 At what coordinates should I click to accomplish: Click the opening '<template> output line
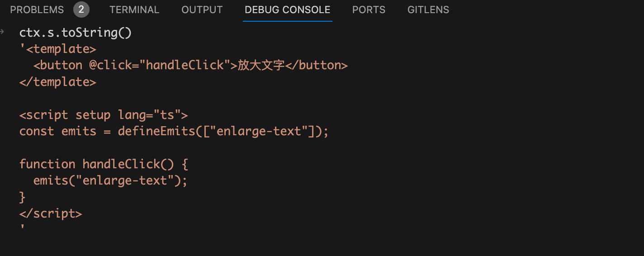58,49
